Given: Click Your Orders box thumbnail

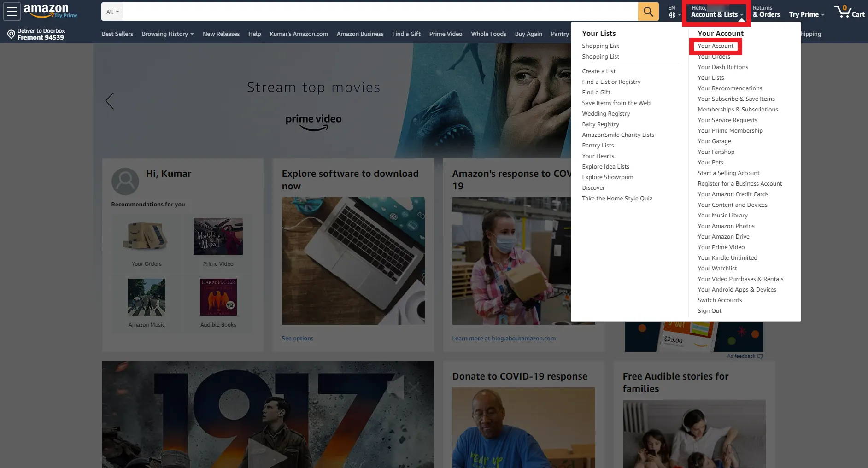Looking at the screenshot, I should coord(147,236).
